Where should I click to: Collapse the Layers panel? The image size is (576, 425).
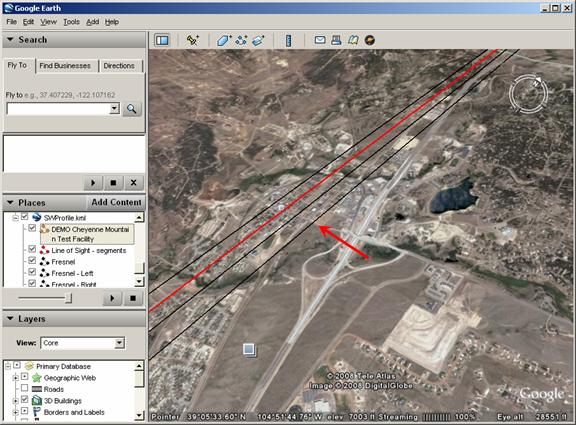[x=10, y=318]
